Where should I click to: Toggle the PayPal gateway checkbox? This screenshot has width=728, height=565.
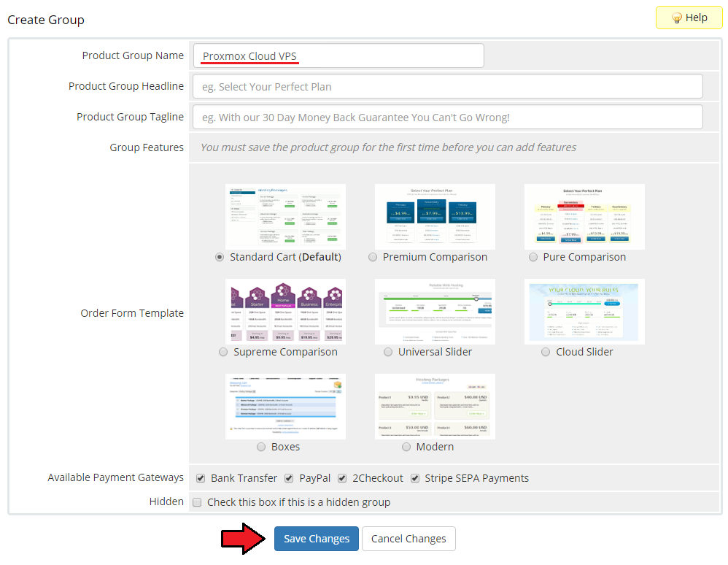click(290, 478)
